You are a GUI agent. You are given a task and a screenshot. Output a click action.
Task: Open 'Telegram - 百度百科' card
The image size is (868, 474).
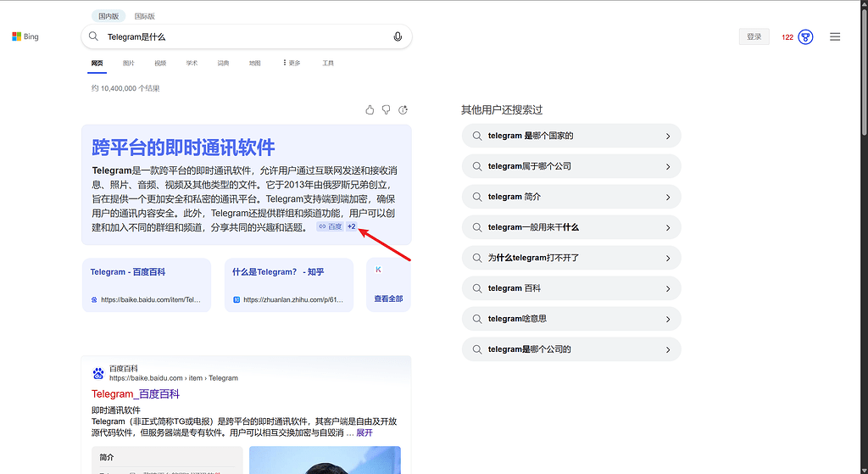(x=146, y=285)
